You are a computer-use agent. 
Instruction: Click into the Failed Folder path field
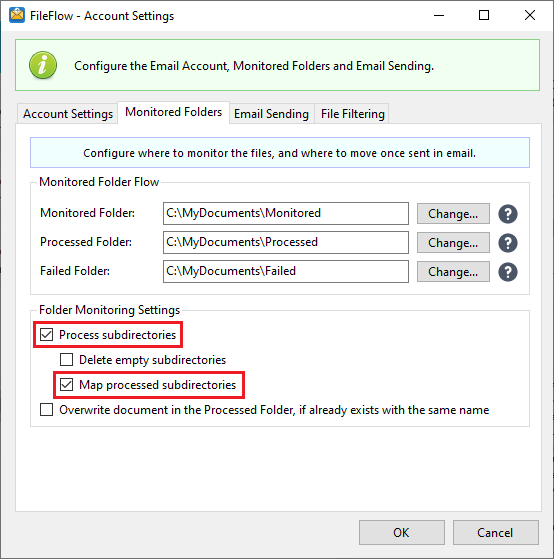pyautogui.click(x=286, y=271)
